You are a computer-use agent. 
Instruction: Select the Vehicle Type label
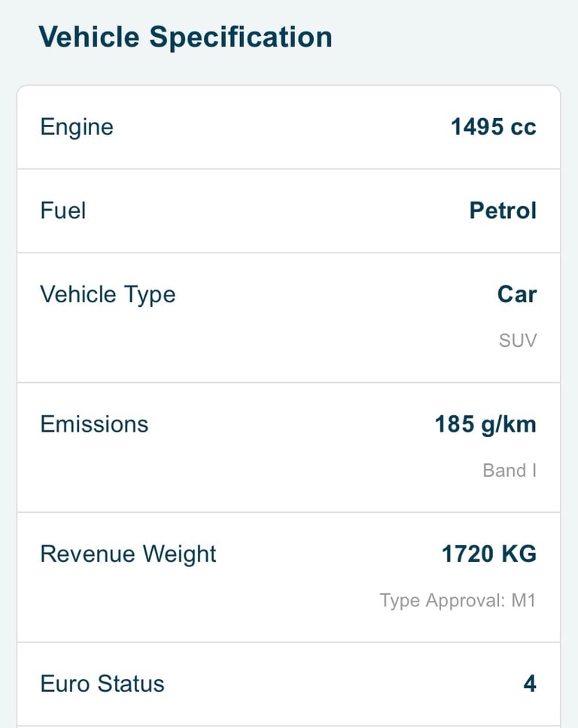[108, 294]
